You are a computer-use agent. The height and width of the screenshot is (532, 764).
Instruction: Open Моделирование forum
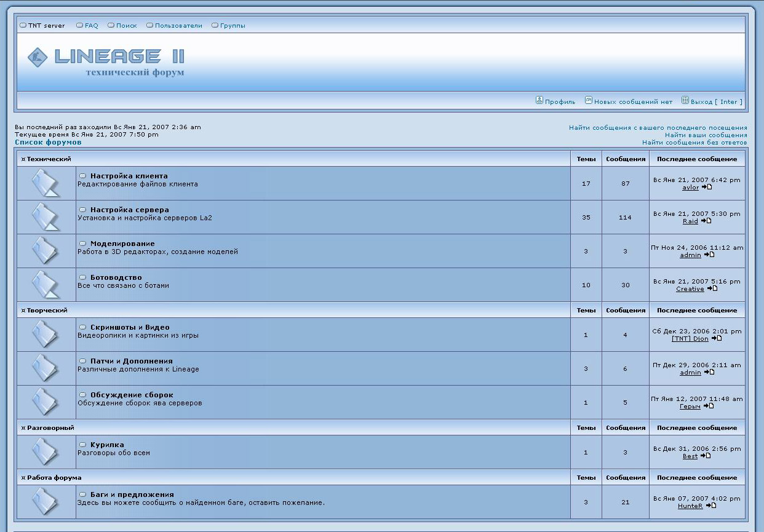(122, 244)
